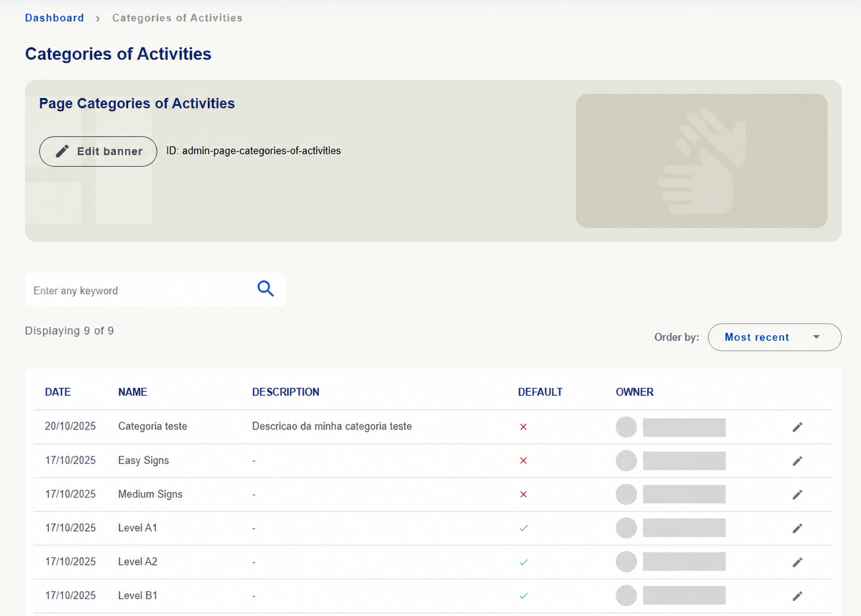Click the Level A2 name cell
Screen dimensions: 861x616
(138, 561)
